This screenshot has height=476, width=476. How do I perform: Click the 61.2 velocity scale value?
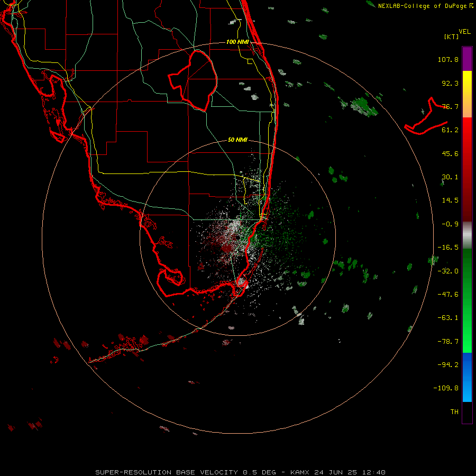(x=450, y=130)
